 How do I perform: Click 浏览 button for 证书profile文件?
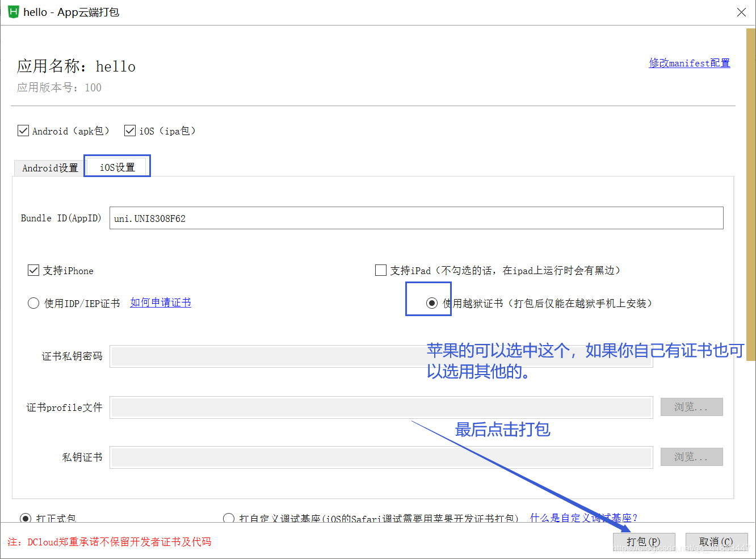691,407
